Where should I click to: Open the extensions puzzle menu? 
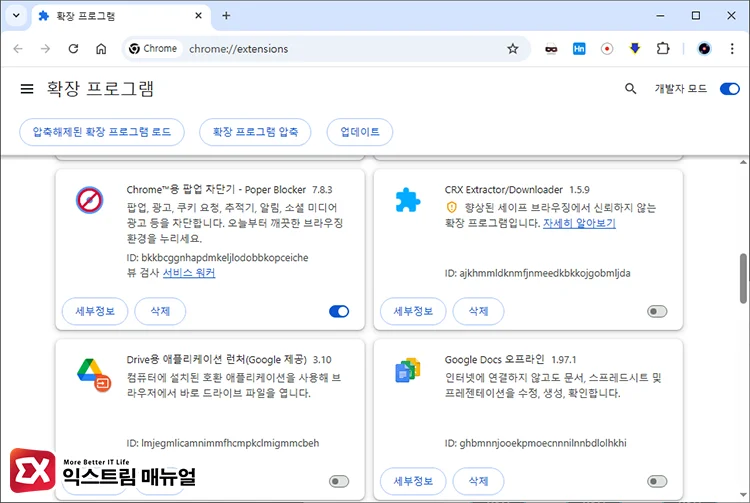click(663, 49)
